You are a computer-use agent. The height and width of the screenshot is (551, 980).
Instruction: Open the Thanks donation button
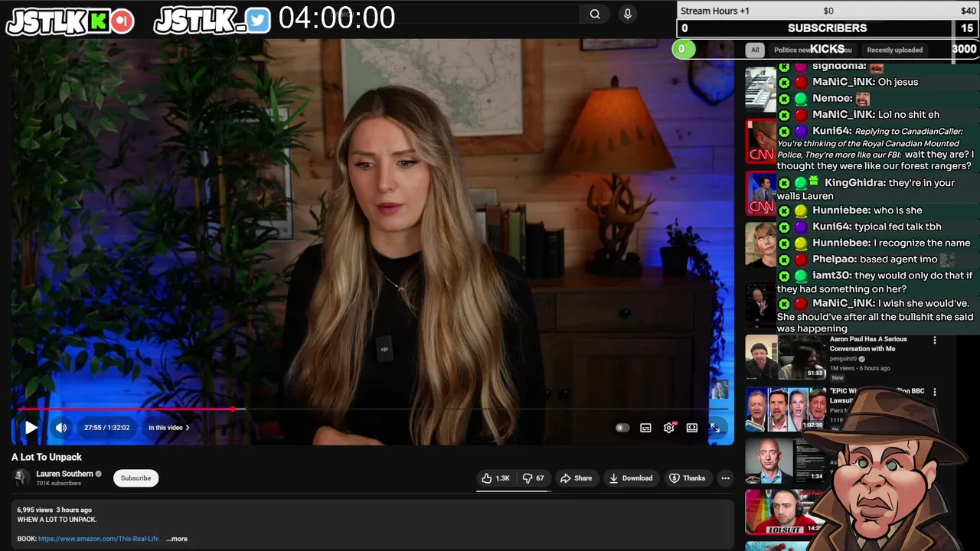(x=687, y=478)
